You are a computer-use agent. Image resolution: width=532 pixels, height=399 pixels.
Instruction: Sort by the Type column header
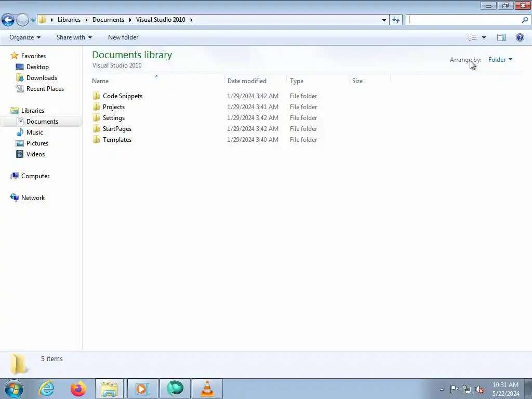[x=317, y=81]
